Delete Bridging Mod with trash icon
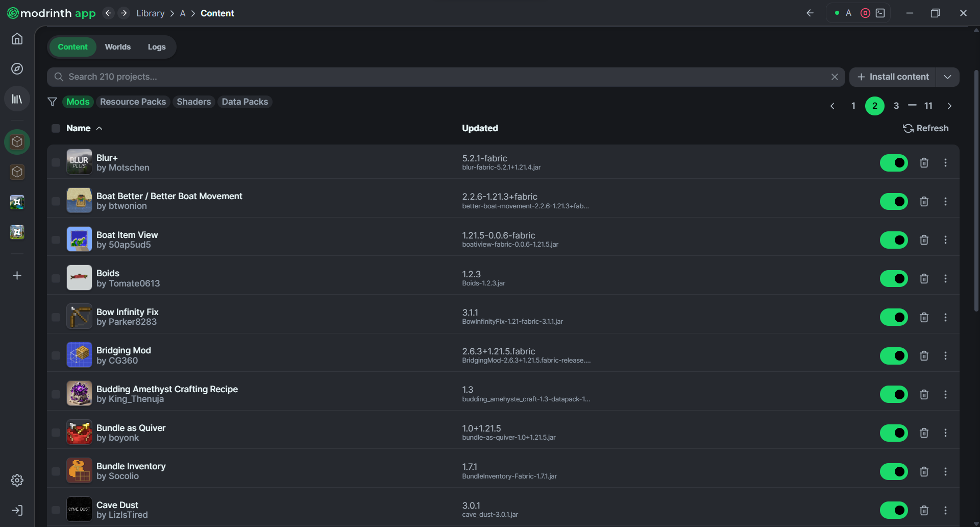The height and width of the screenshot is (527, 980). (x=924, y=356)
